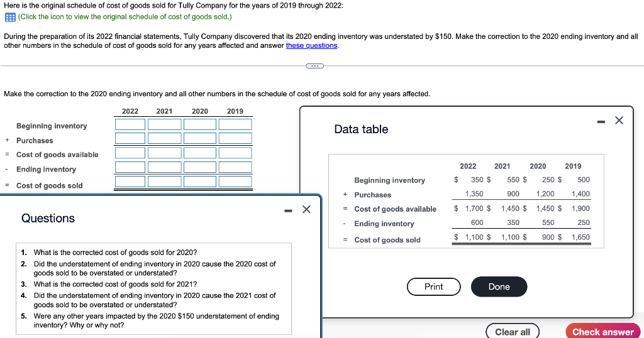The height and width of the screenshot is (338, 644).
Task: Click the Clear all button
Action: (x=512, y=332)
